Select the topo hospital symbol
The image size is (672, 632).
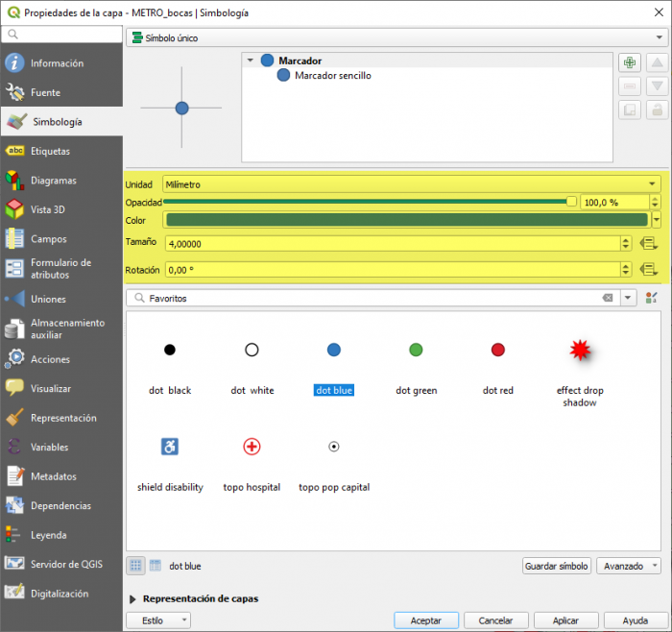tap(252, 447)
